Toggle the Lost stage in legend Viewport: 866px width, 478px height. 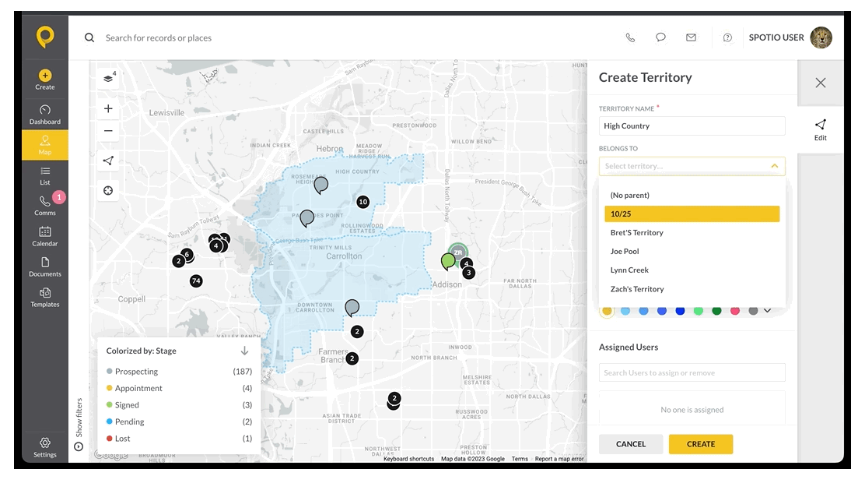[x=179, y=438]
